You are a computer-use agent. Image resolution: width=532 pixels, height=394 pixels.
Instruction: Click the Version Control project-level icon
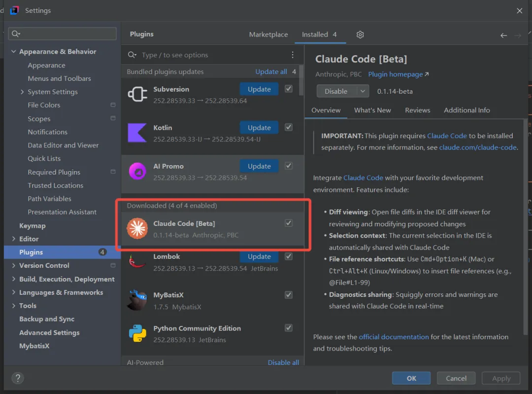113,265
